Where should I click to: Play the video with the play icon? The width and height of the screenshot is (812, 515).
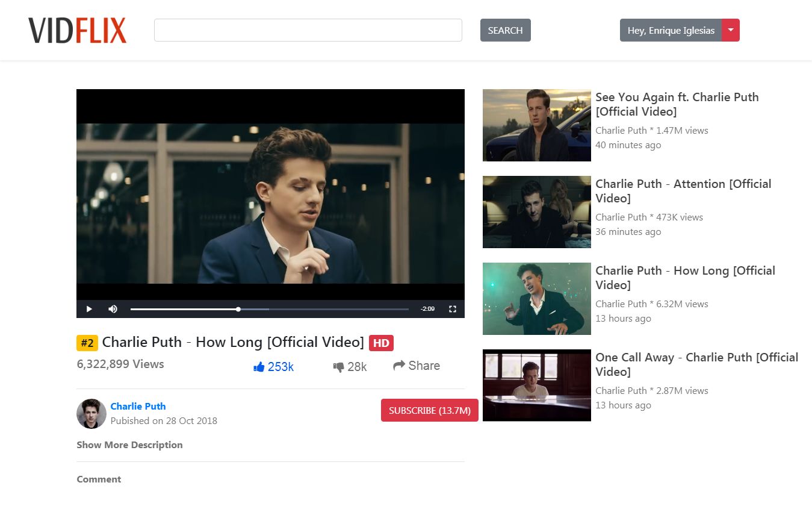(x=89, y=309)
